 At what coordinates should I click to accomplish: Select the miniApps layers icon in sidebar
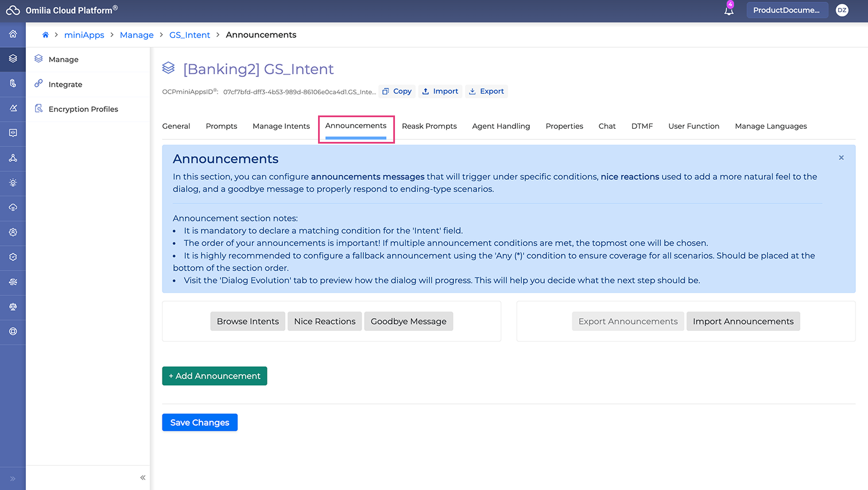(x=13, y=59)
